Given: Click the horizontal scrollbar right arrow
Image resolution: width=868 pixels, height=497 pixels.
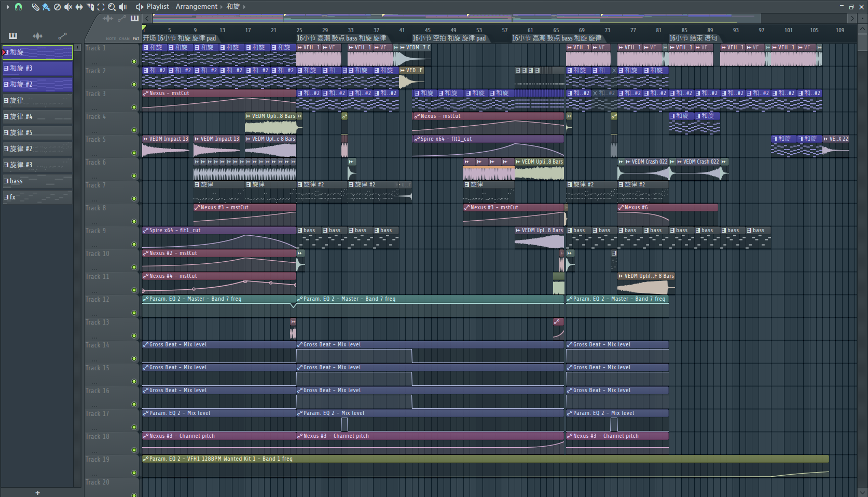Looking at the screenshot, I should point(852,18).
